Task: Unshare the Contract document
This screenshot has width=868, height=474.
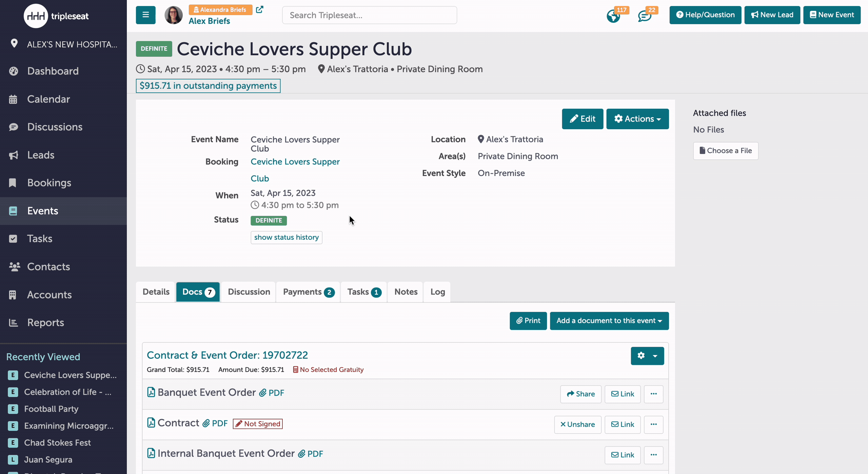Action: pos(577,424)
